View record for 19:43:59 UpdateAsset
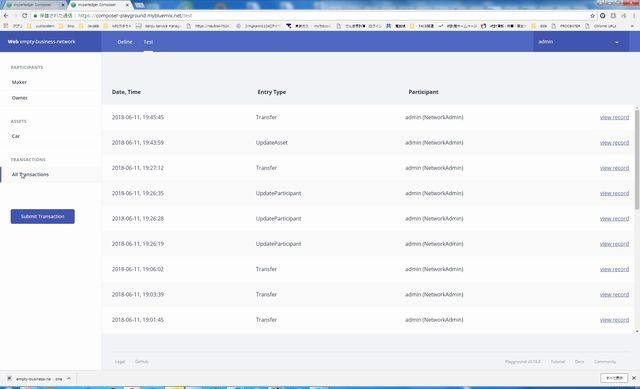The width and height of the screenshot is (640, 389). (x=614, y=143)
